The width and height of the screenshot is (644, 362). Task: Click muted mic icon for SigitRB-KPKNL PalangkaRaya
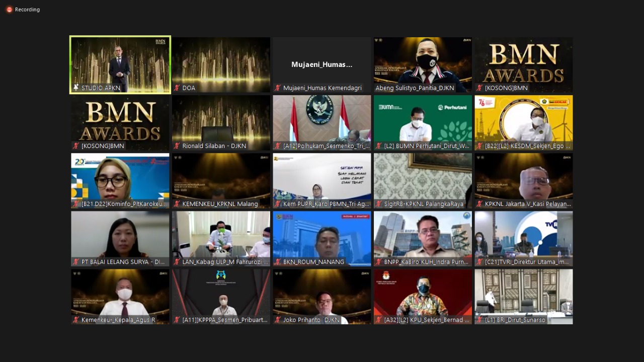pos(379,204)
